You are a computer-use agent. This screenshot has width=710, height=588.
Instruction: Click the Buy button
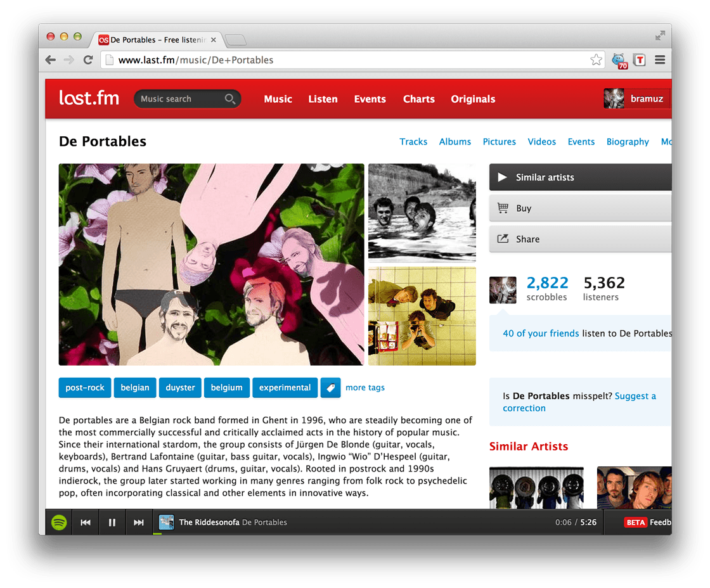[x=580, y=208]
